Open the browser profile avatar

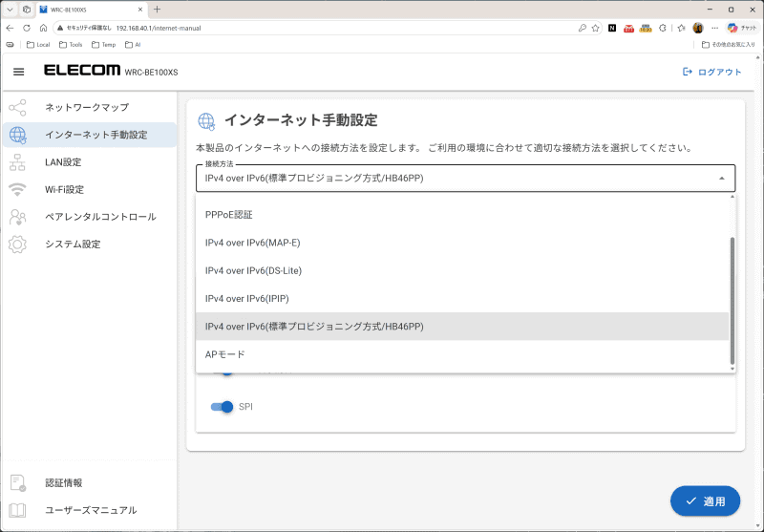[698, 29]
